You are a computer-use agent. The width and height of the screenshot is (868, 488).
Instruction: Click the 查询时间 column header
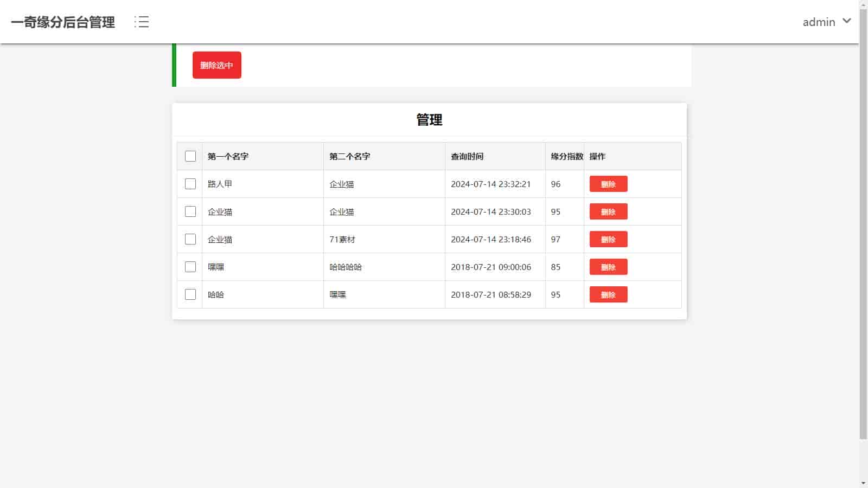click(x=467, y=156)
